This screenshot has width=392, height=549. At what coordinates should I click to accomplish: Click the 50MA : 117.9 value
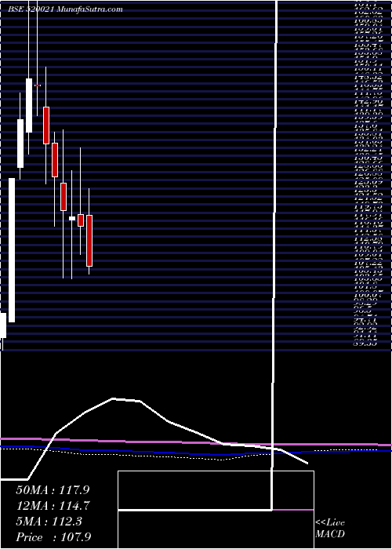click(x=53, y=489)
